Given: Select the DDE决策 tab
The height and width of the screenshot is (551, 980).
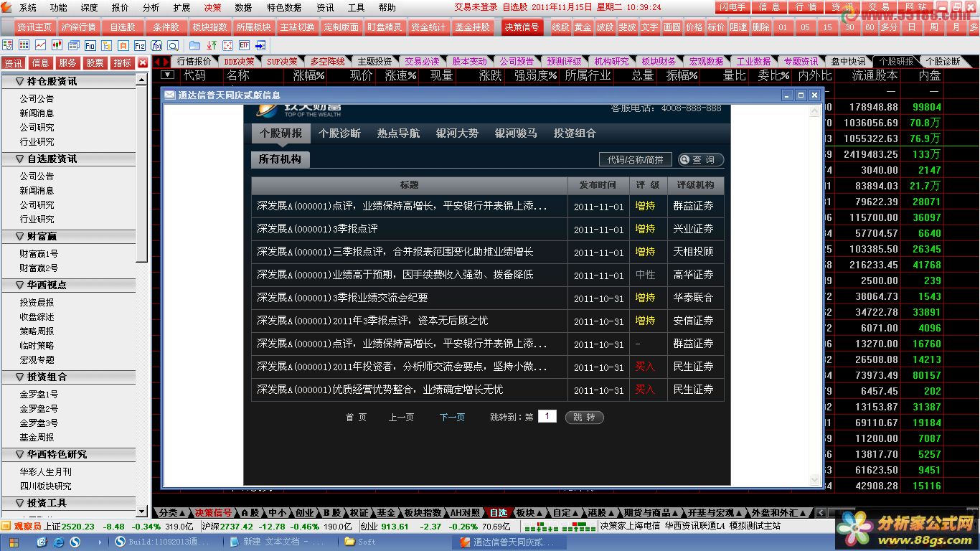Looking at the screenshot, I should tap(239, 62).
